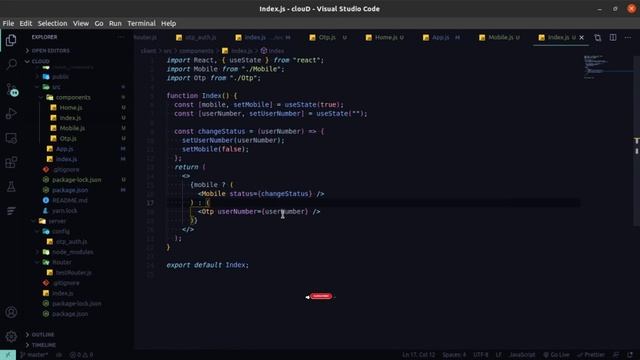This screenshot has width=640, height=360.
Task: Open App.js in the explorer tree
Action: [64, 149]
